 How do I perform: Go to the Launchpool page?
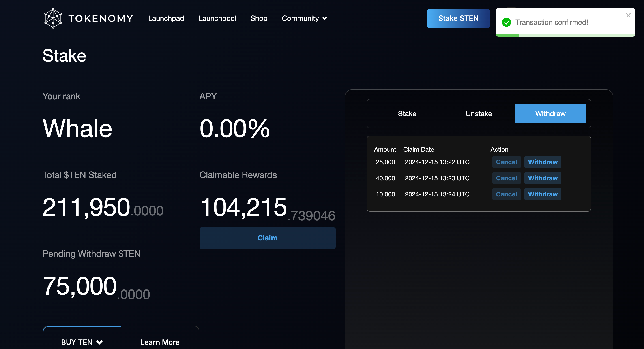click(x=217, y=18)
